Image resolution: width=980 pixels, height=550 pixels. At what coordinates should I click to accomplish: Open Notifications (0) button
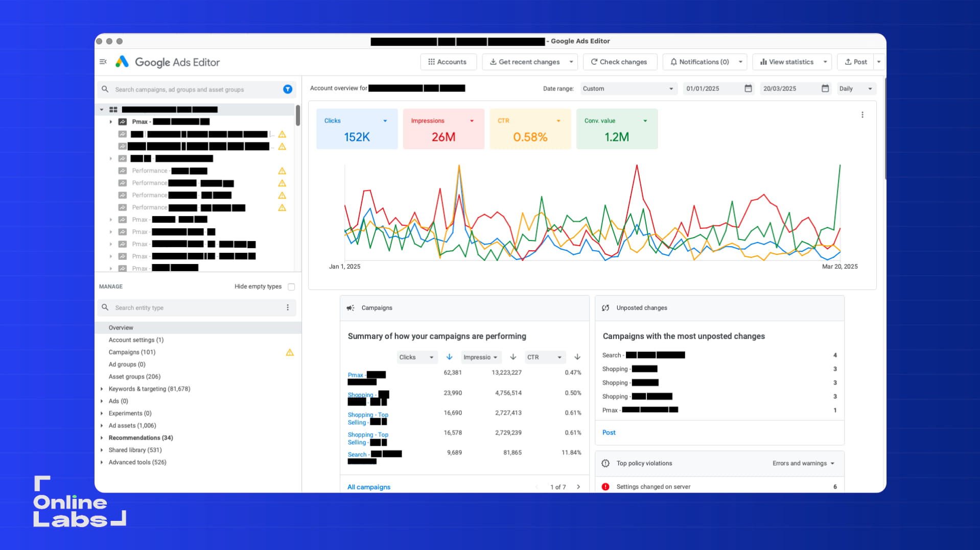pyautogui.click(x=699, y=62)
